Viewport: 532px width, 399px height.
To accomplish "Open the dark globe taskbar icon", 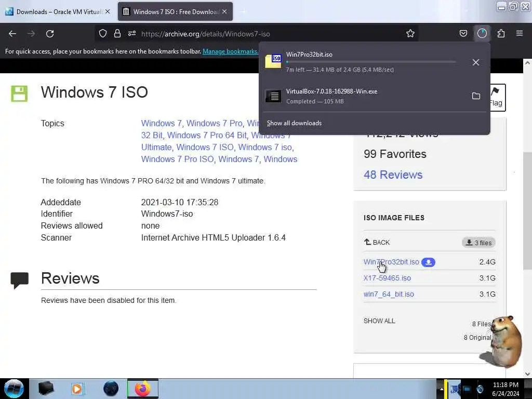I will 111,389.
